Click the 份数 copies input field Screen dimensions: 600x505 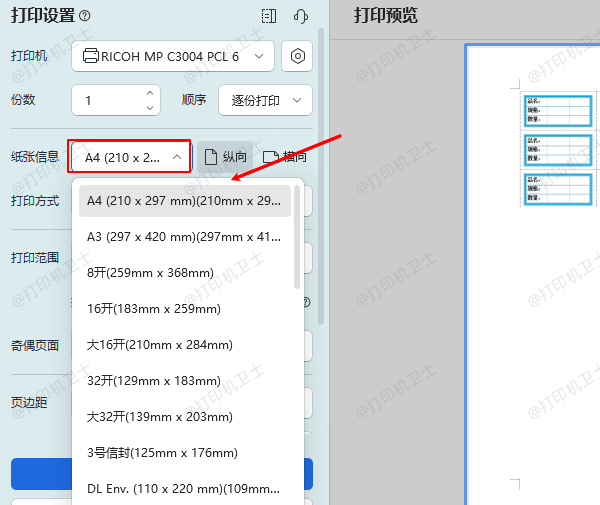click(x=116, y=100)
